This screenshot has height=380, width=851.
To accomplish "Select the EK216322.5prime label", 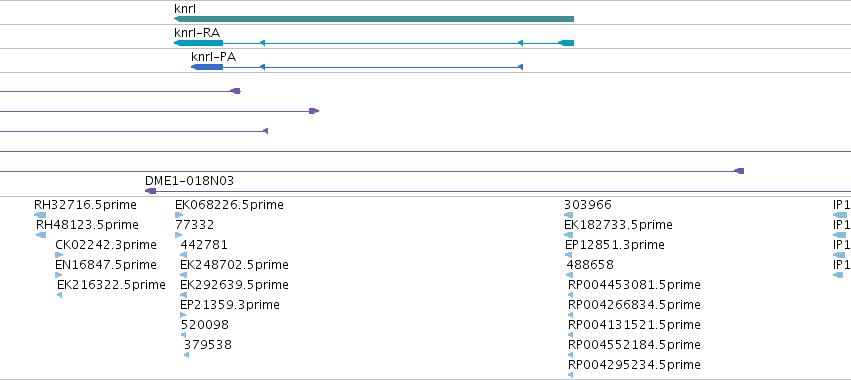I will click(111, 285).
